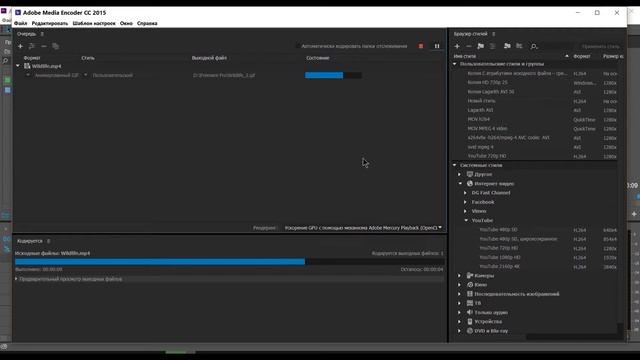
Task: Collapse the Интернет-видео preset group
Action: point(460,184)
